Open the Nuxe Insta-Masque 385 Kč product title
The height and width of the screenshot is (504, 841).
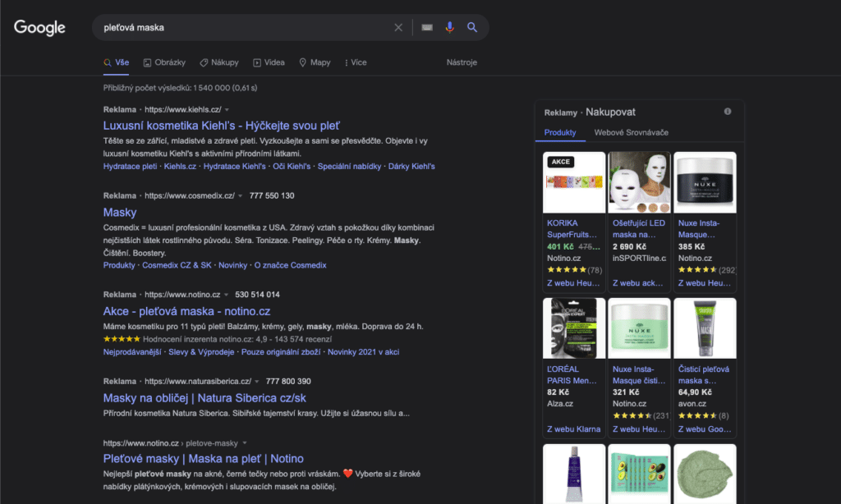click(x=699, y=229)
